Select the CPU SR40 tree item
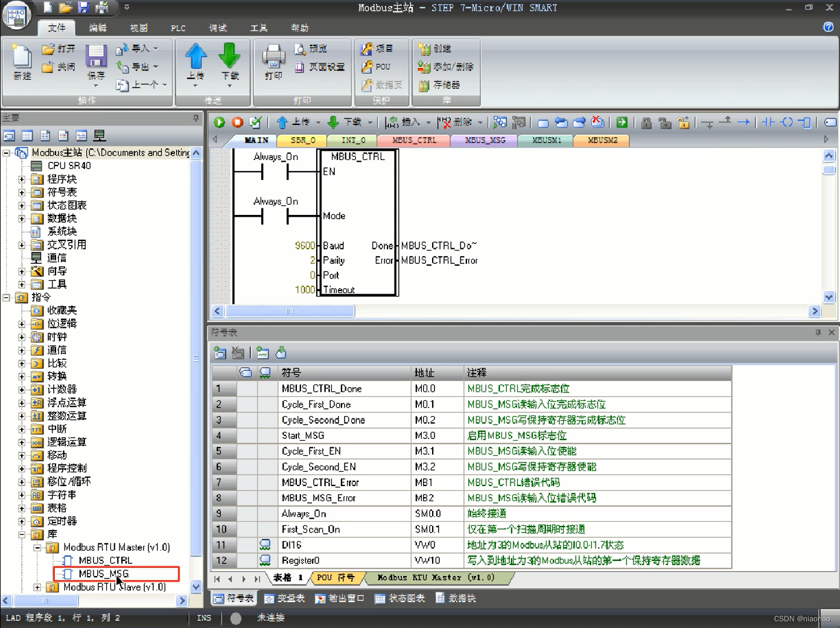This screenshot has height=628, width=840. point(69,165)
